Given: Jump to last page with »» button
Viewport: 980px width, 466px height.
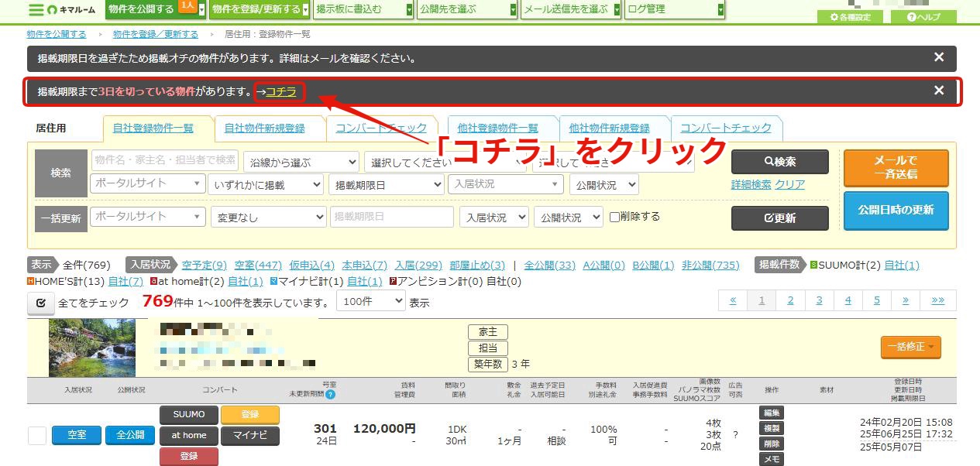Looking at the screenshot, I should pyautogui.click(x=938, y=300).
